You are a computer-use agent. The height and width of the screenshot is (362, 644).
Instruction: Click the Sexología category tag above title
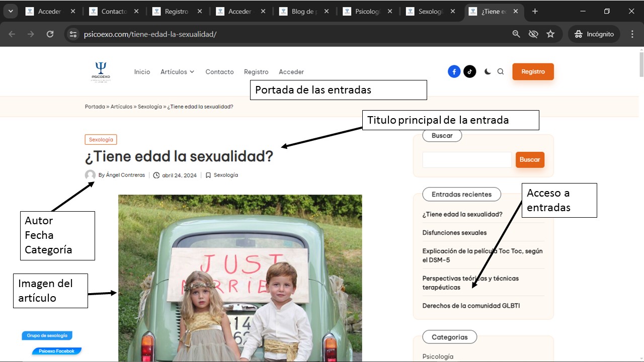pyautogui.click(x=101, y=140)
